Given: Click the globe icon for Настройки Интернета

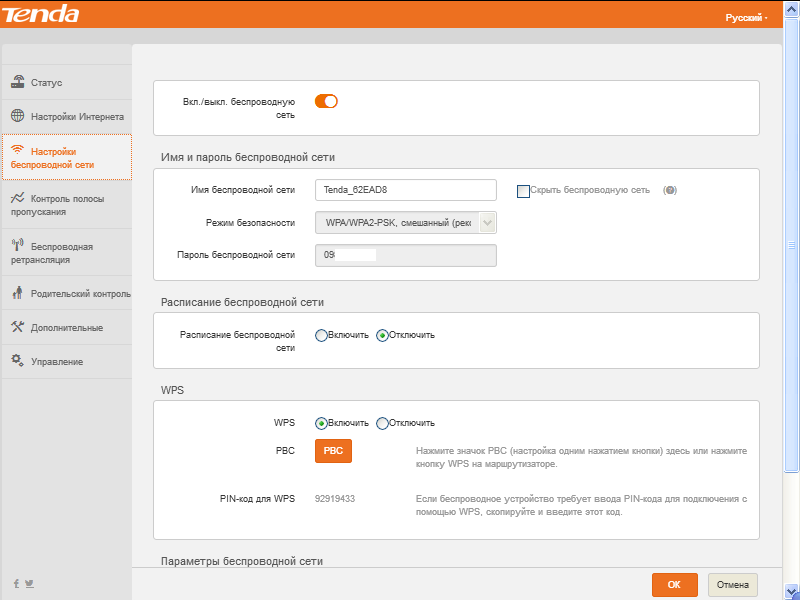Looking at the screenshot, I should point(18,116).
